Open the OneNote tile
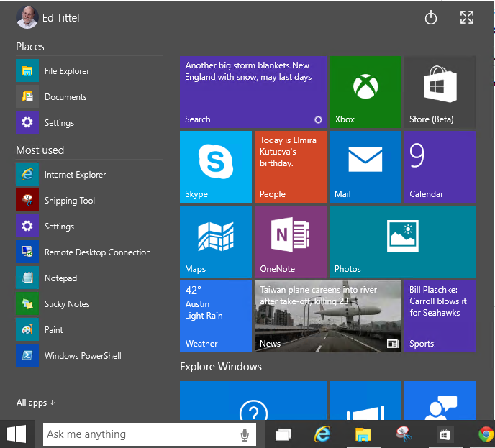The width and height of the screenshot is (495, 448). (x=291, y=242)
